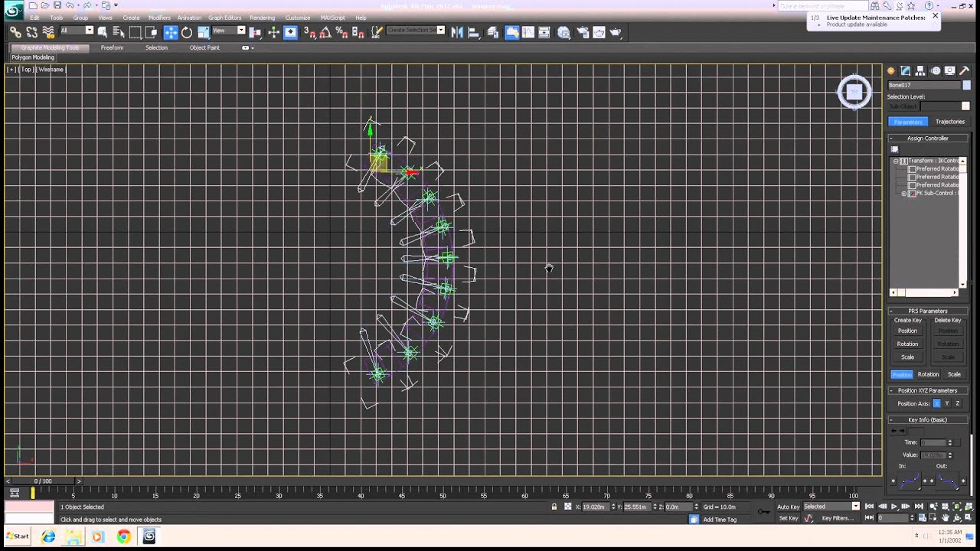
Task: Expand the FK Sub-Control tree item
Action: (904, 194)
